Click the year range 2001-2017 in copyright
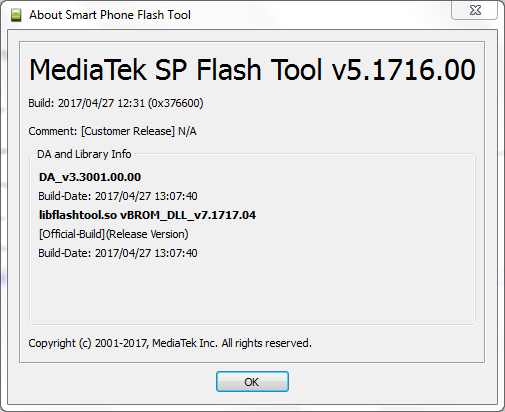Image resolution: width=505 pixels, height=412 pixels. pos(121,343)
